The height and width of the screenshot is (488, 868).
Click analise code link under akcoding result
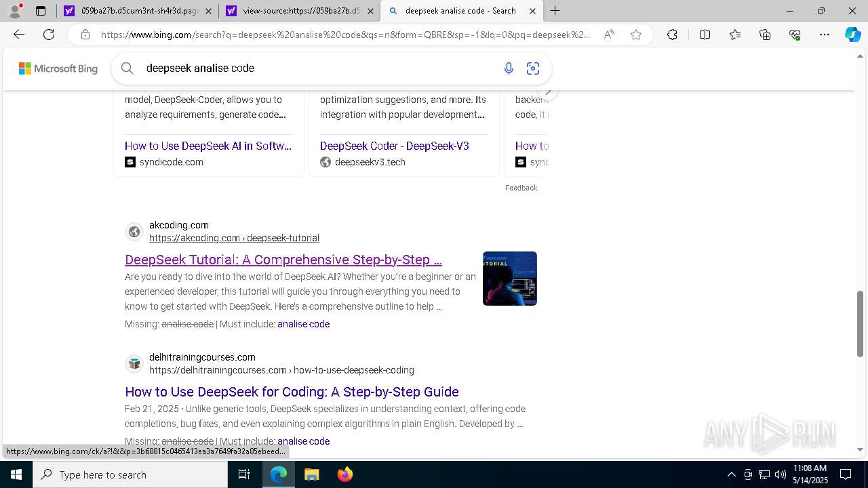[x=303, y=324]
